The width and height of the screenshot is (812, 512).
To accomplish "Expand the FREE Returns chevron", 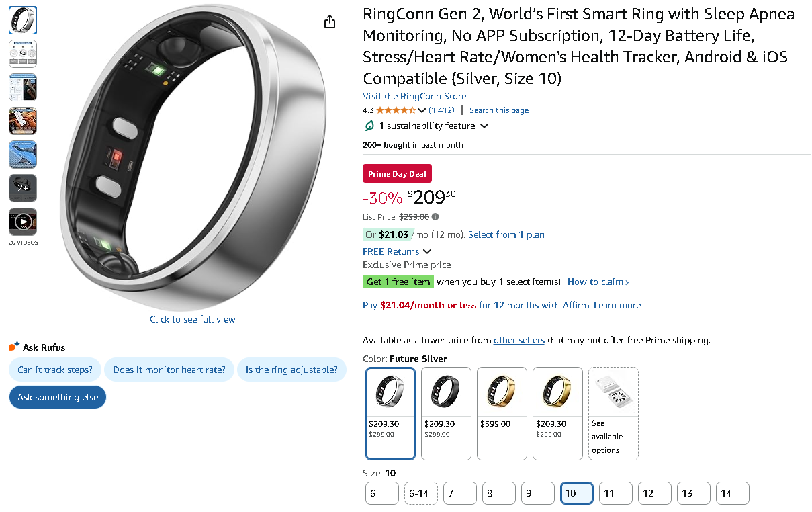I will click(427, 251).
